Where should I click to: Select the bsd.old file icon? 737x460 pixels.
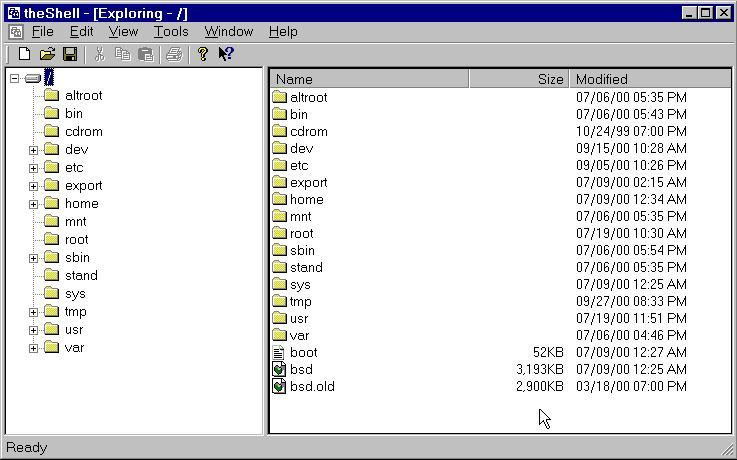click(x=280, y=386)
